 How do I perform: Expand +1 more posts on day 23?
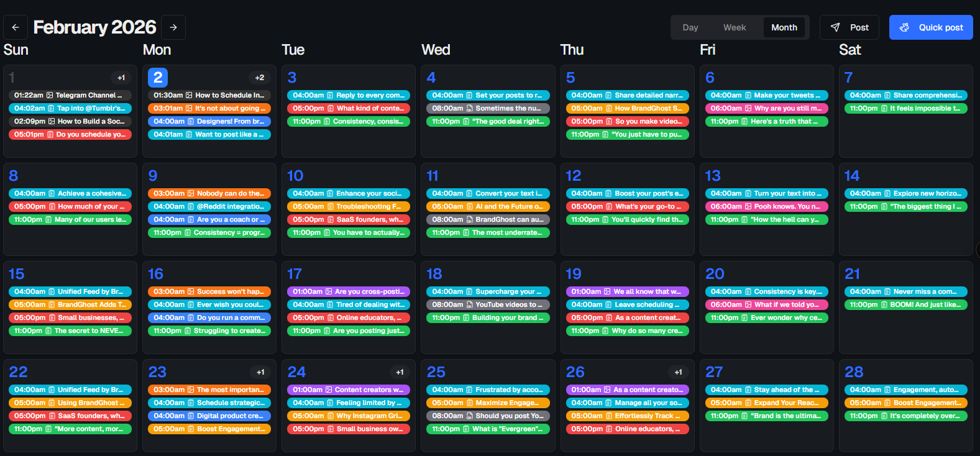[260, 372]
